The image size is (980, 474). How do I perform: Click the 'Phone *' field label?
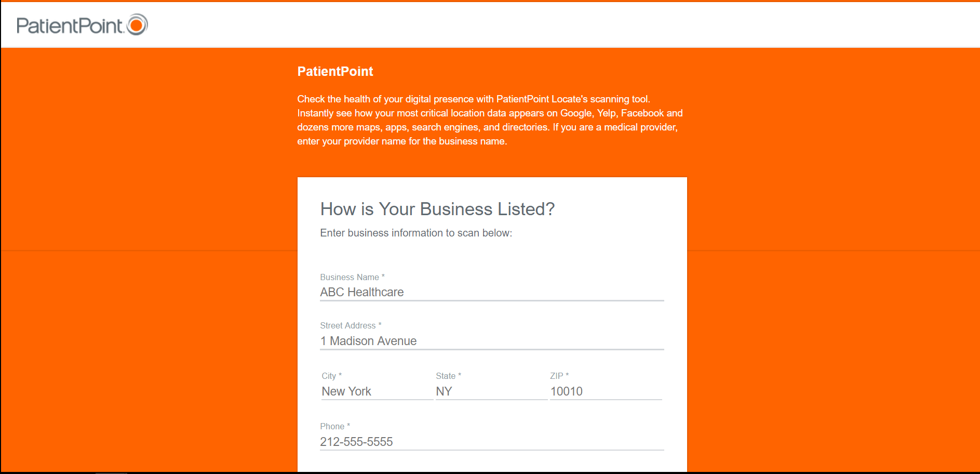pos(335,426)
